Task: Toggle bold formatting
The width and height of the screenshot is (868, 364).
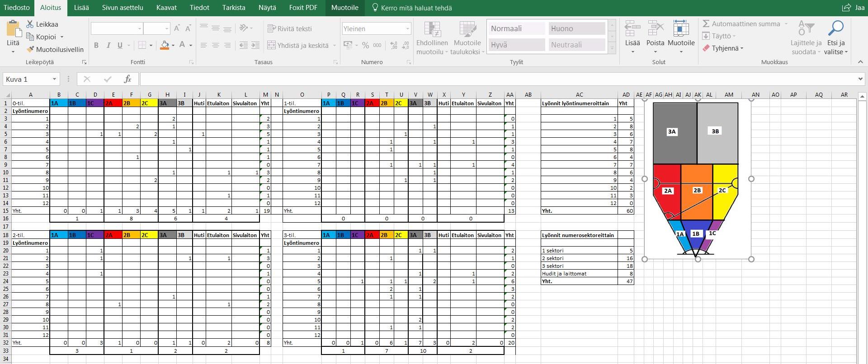Action: click(96, 45)
